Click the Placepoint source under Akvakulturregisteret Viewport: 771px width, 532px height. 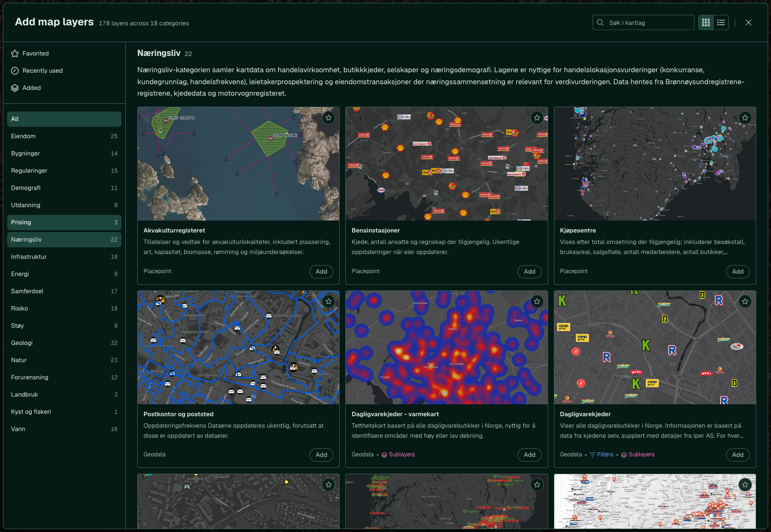(x=157, y=271)
